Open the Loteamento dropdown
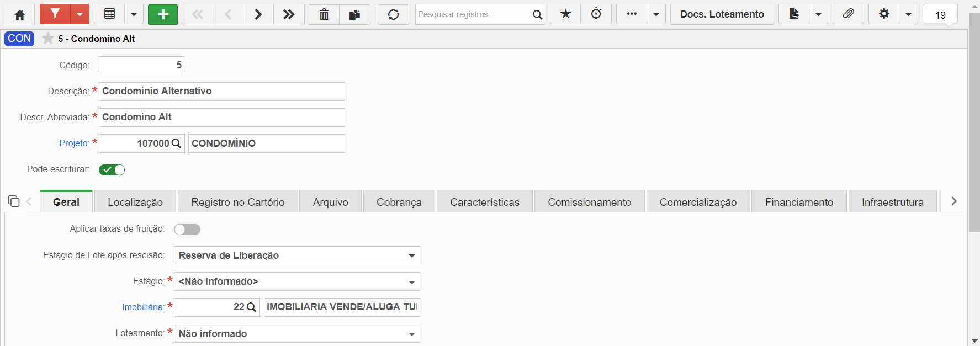 click(x=296, y=333)
